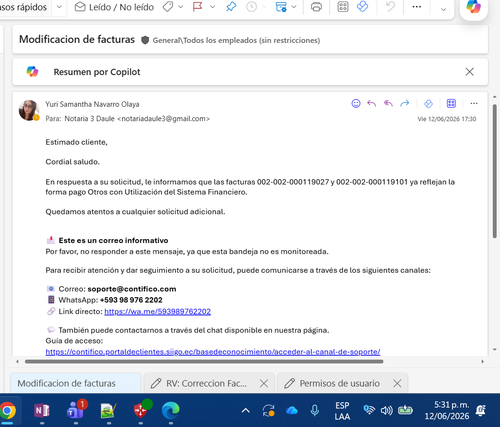Click the snooze clock icon in toolbar
This screenshot has width=500, height=427.
point(251,7)
